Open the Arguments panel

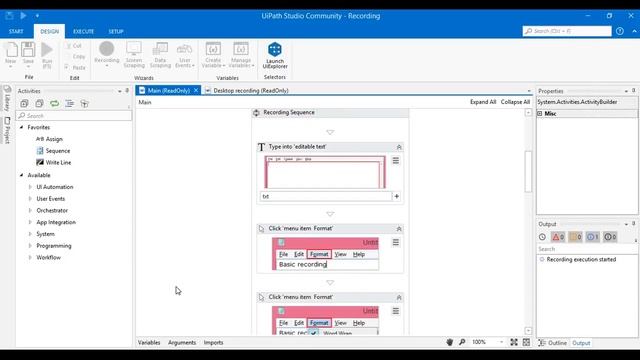tap(182, 342)
